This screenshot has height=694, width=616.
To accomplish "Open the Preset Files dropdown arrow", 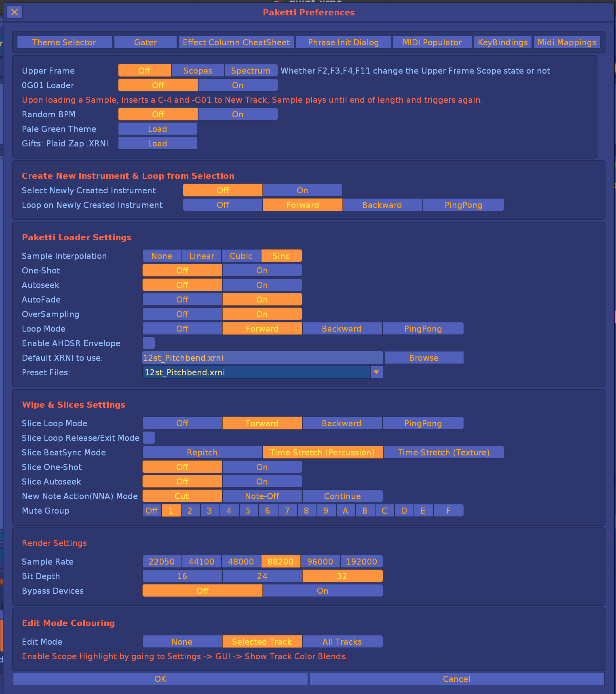I will click(376, 372).
